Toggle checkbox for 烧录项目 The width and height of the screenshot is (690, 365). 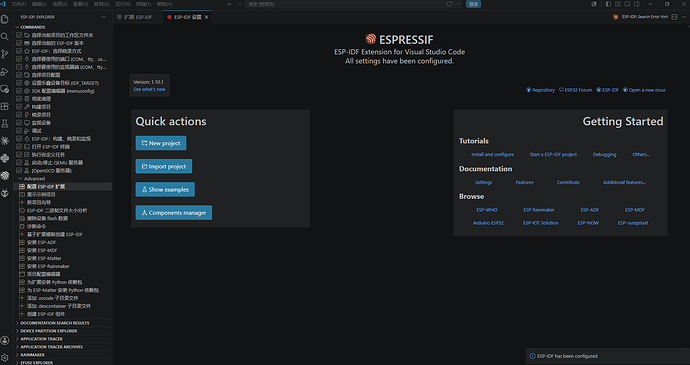[x=19, y=114]
